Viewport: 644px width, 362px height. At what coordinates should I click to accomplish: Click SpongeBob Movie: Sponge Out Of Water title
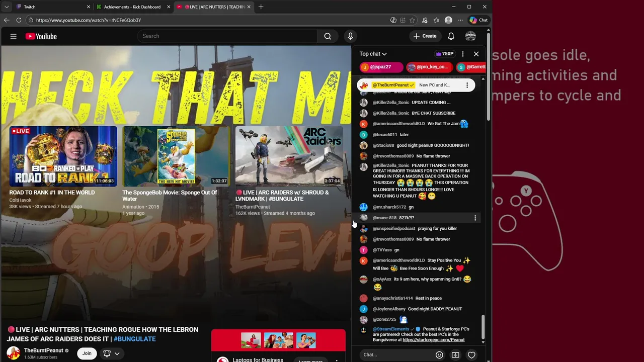point(170,196)
